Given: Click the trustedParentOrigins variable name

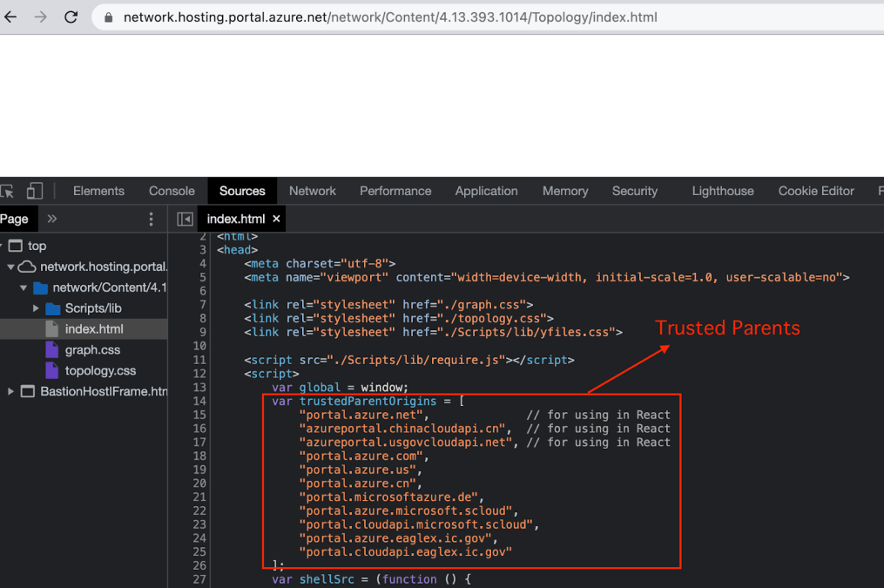Looking at the screenshot, I should [368, 401].
